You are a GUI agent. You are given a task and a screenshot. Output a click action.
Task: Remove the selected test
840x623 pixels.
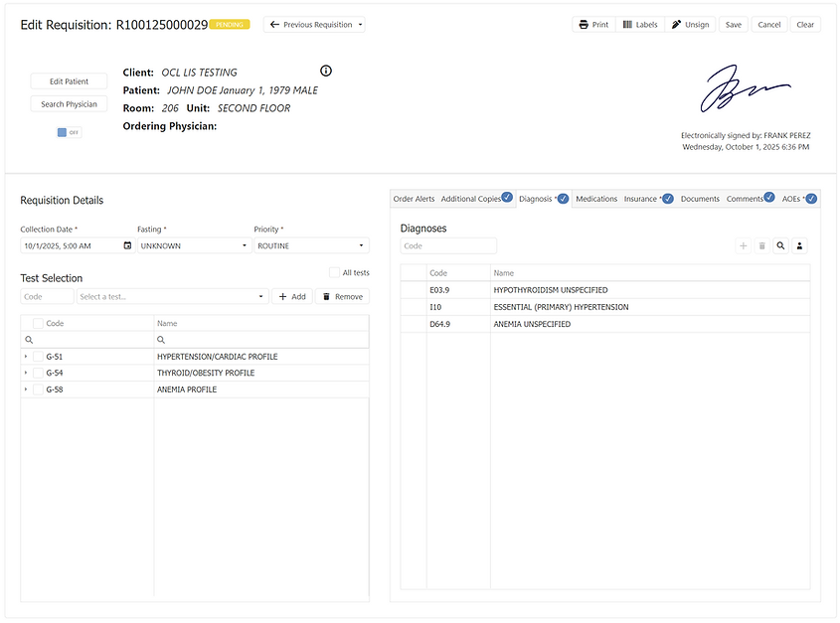pyautogui.click(x=342, y=296)
